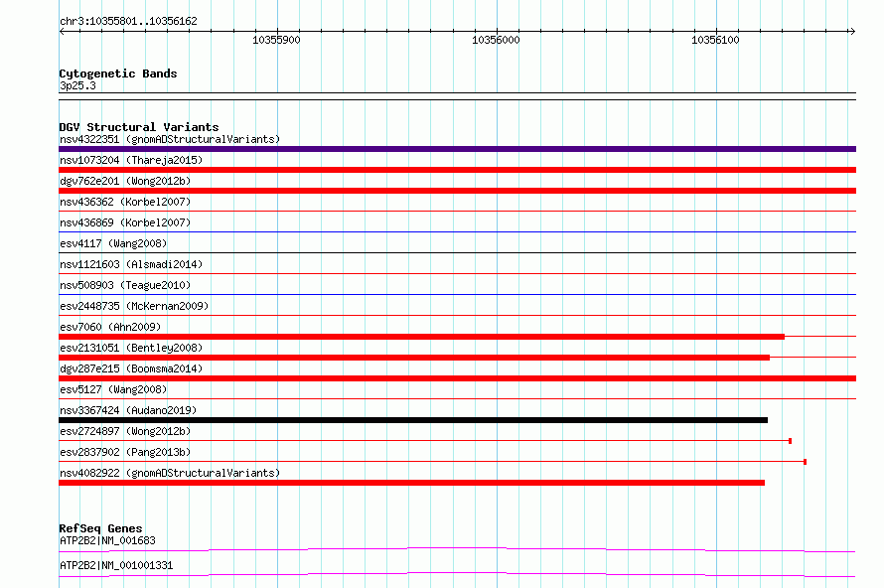The image size is (884, 588).
Task: Click the esv4117 (Wang2008) label
Action: tap(113, 243)
